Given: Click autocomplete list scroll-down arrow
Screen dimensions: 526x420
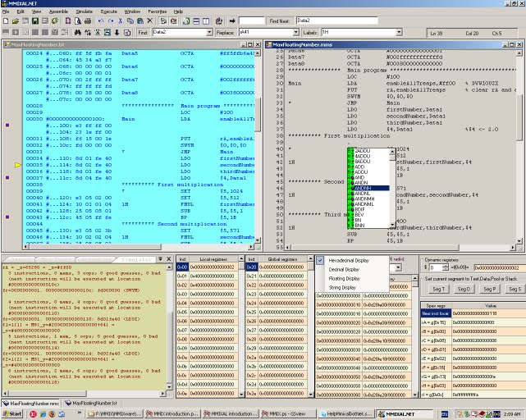Looking at the screenshot, I should (392, 225).
